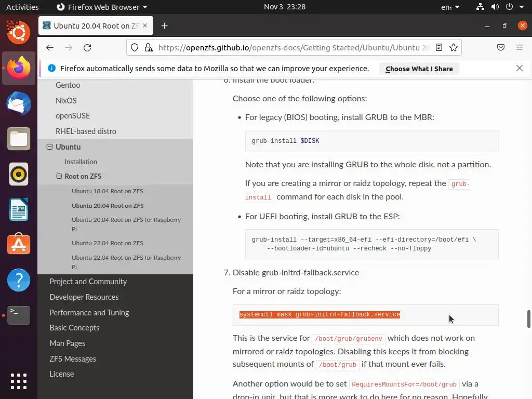Open the tracking protection shield icon
Screen dimensions: 532x399
[x=135, y=47]
